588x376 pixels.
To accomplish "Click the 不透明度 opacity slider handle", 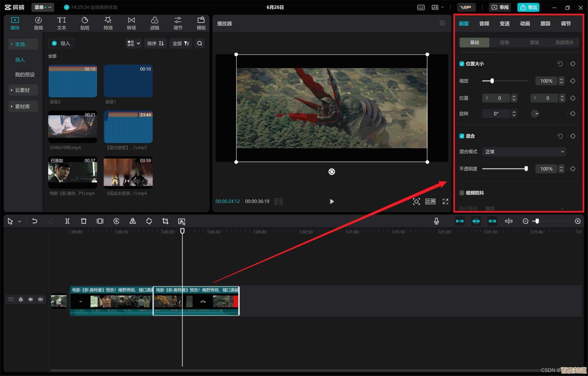I will point(526,169).
